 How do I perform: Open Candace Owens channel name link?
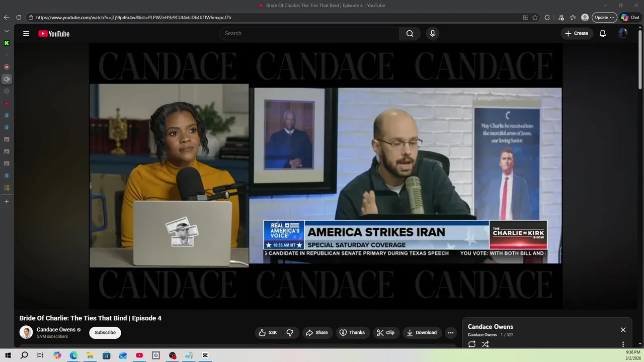pyautogui.click(x=56, y=330)
